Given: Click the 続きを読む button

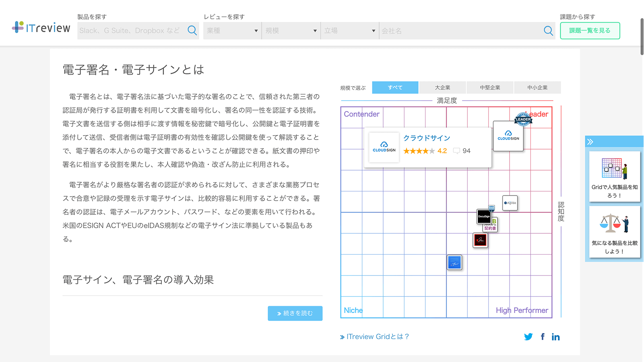Looking at the screenshot, I should [x=295, y=313].
